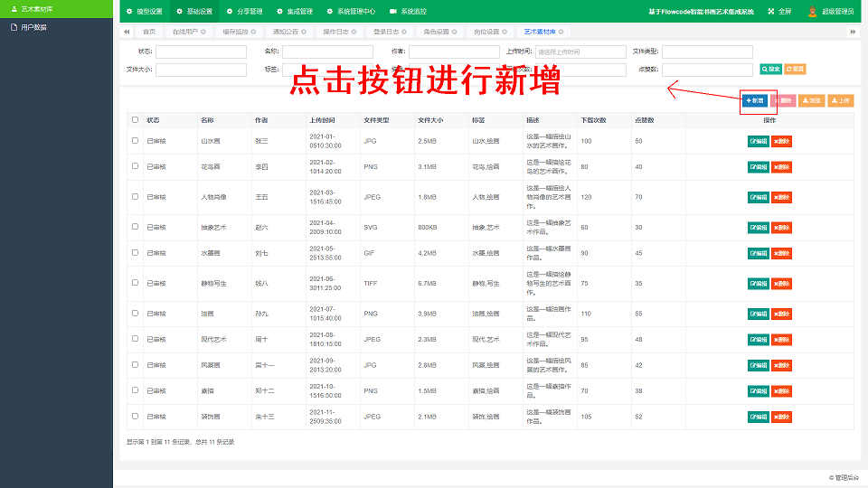The height and width of the screenshot is (488, 868).
Task: Select all rows with header checkbox
Action: [x=136, y=119]
